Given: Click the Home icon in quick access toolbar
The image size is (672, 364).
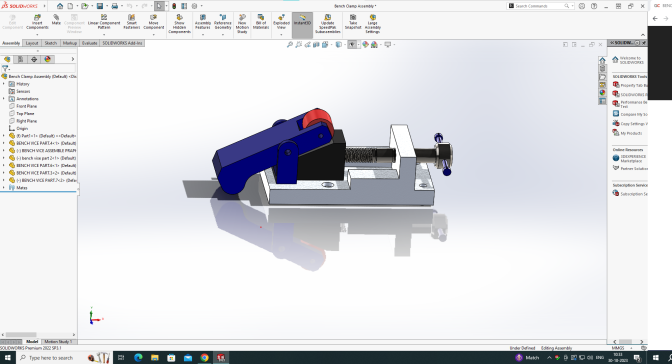Looking at the screenshot, I should (60, 6).
